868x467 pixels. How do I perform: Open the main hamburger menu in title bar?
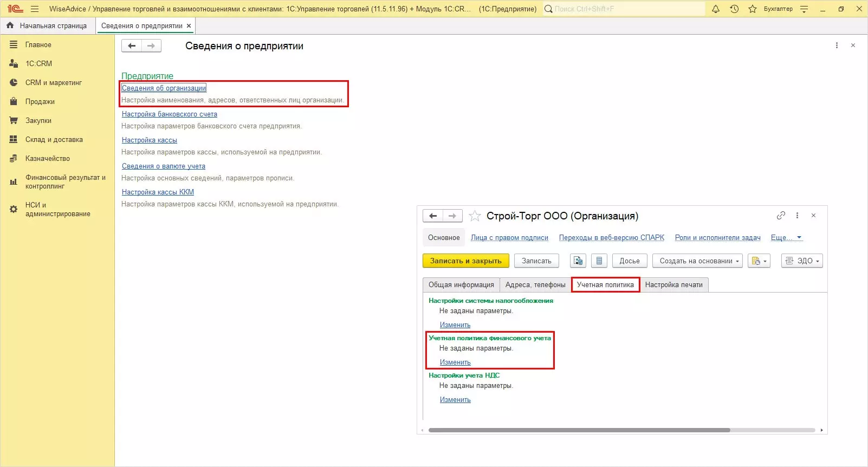coord(35,9)
